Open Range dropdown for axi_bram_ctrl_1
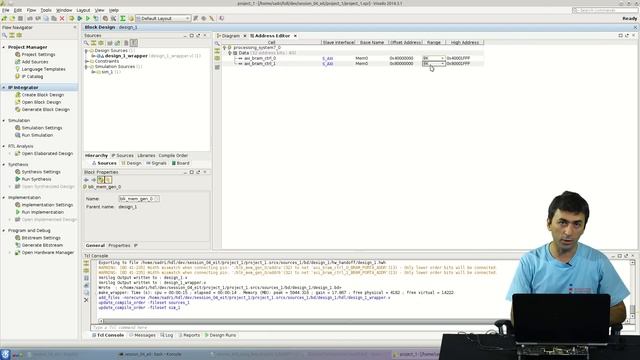 433,64
